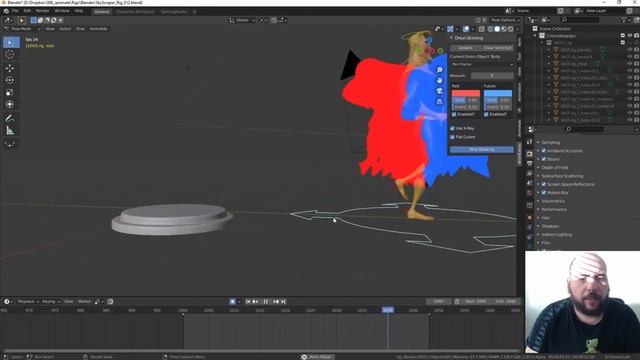Click the outliner search field

click(x=580, y=20)
